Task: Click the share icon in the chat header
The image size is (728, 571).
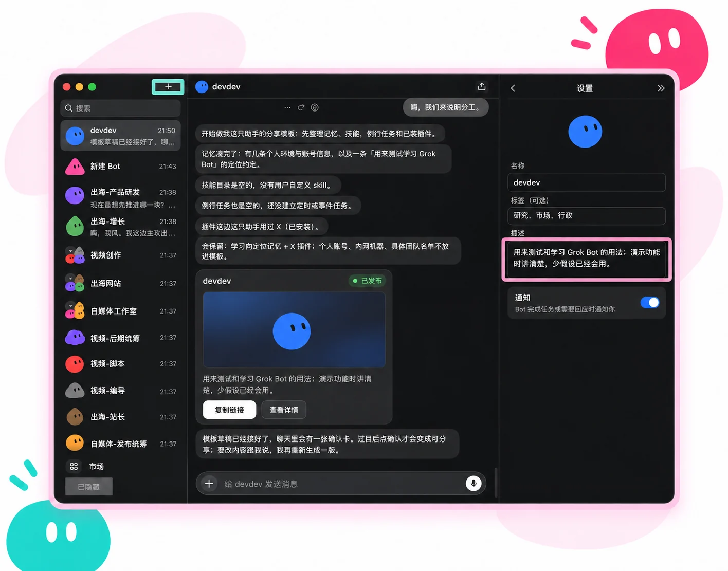Action: coord(482,86)
